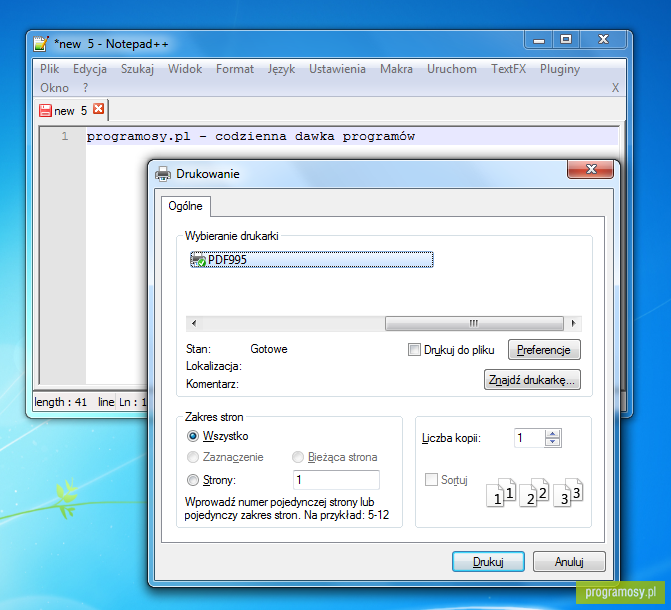Click length : 41 in status bar
This screenshot has height=610, width=671.
(x=60, y=402)
